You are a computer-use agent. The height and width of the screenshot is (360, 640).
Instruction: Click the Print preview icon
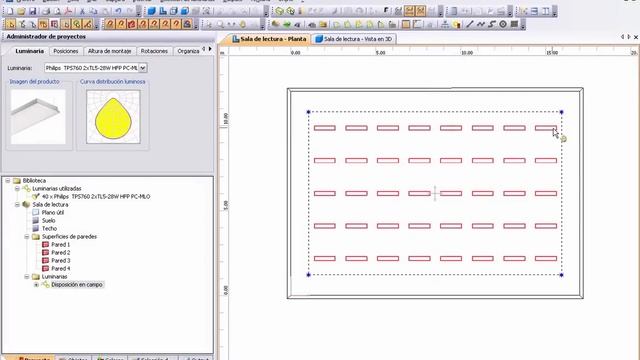pos(58,11)
